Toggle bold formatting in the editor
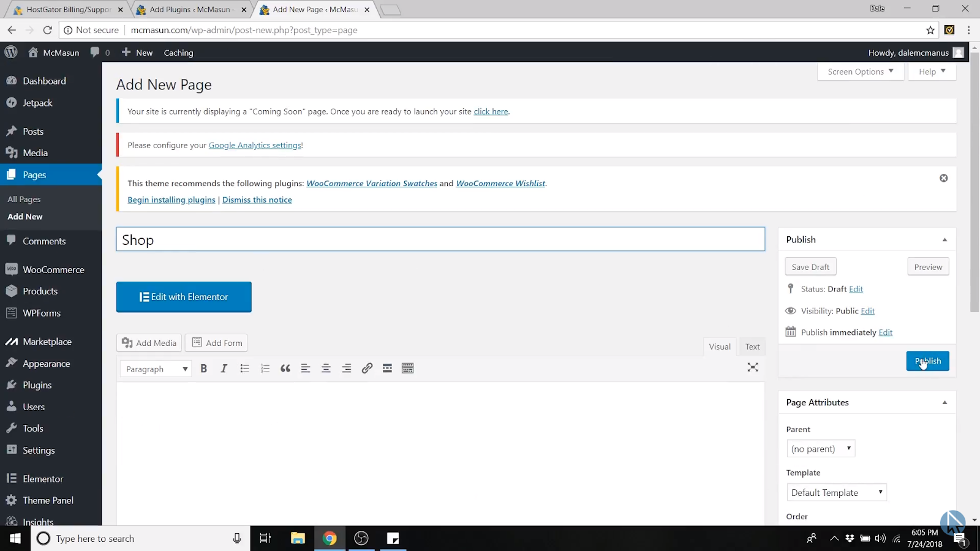This screenshot has width=980, height=551. click(x=204, y=369)
